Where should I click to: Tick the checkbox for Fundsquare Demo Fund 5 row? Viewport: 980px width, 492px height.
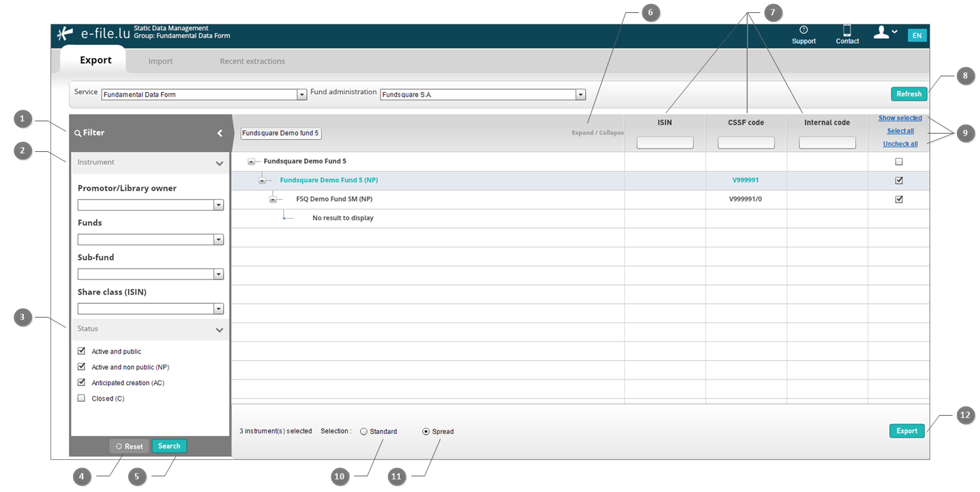(x=899, y=162)
